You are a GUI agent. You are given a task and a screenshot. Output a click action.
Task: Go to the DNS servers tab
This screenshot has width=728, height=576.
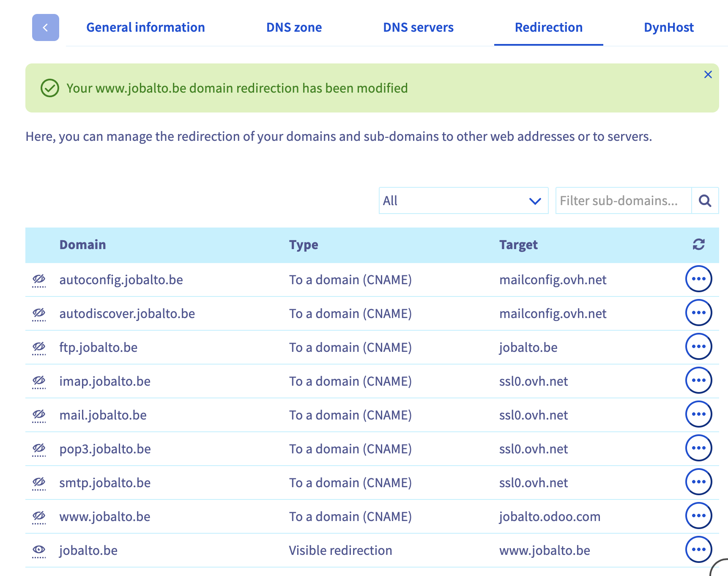418,27
